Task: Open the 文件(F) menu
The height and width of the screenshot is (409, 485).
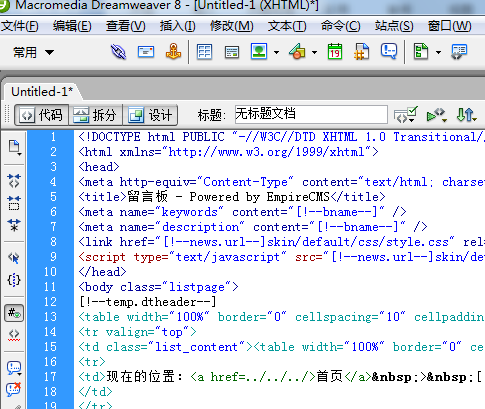Action: tap(19, 26)
